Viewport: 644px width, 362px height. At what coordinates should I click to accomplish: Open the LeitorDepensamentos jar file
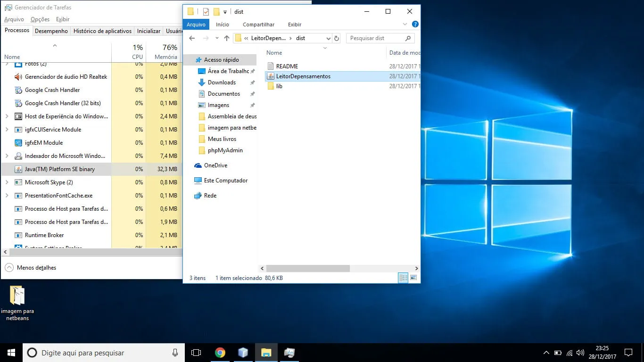click(x=303, y=76)
